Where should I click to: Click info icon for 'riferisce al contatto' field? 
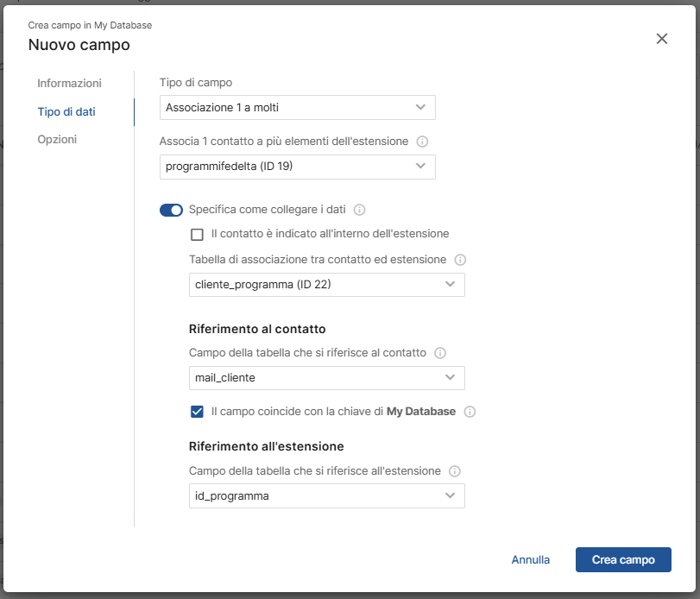coord(440,353)
